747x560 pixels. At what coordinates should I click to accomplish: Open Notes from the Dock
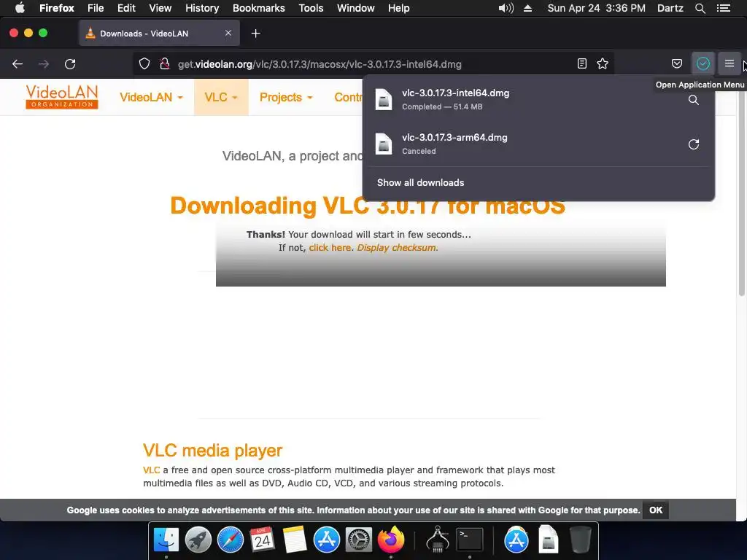295,540
